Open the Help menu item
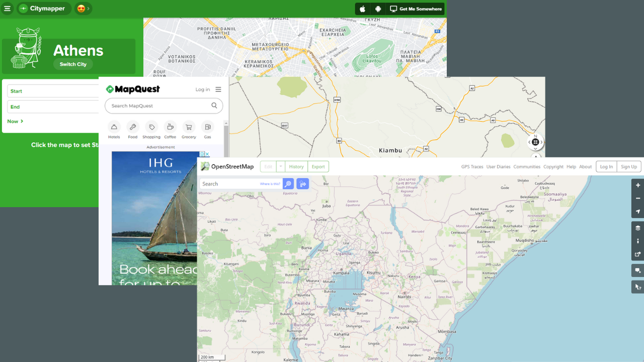The height and width of the screenshot is (362, 644). [571, 166]
